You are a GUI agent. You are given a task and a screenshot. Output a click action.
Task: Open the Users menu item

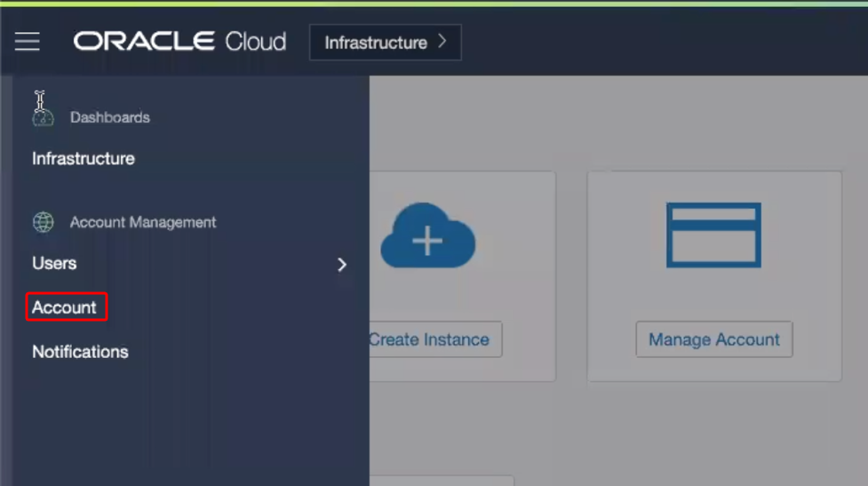pos(54,264)
